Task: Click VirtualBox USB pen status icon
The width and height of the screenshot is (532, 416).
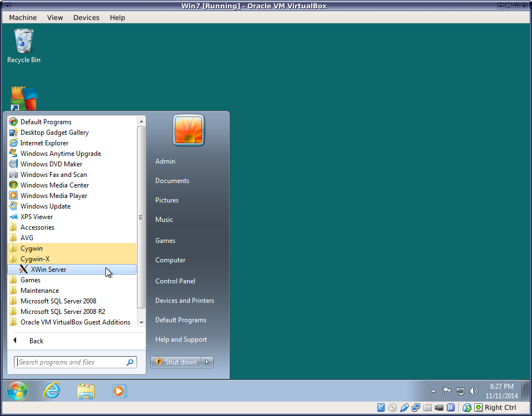Action: (x=404, y=408)
